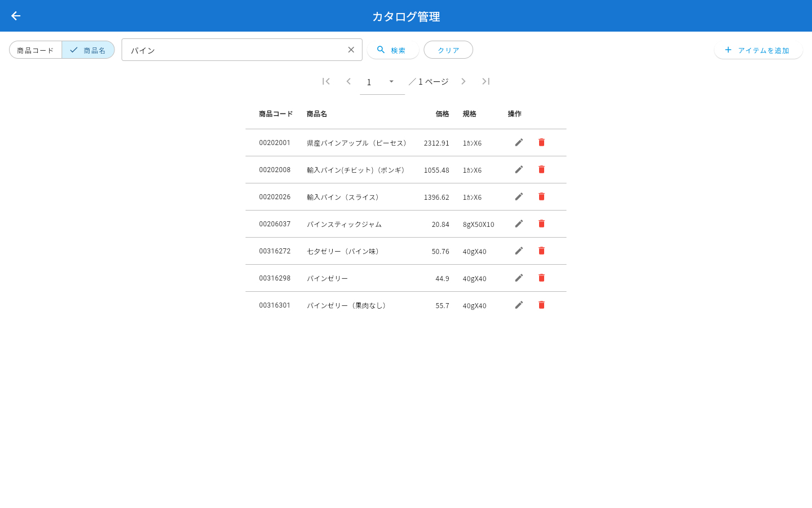Select 輸入パイン（スライス）cell

click(x=344, y=197)
